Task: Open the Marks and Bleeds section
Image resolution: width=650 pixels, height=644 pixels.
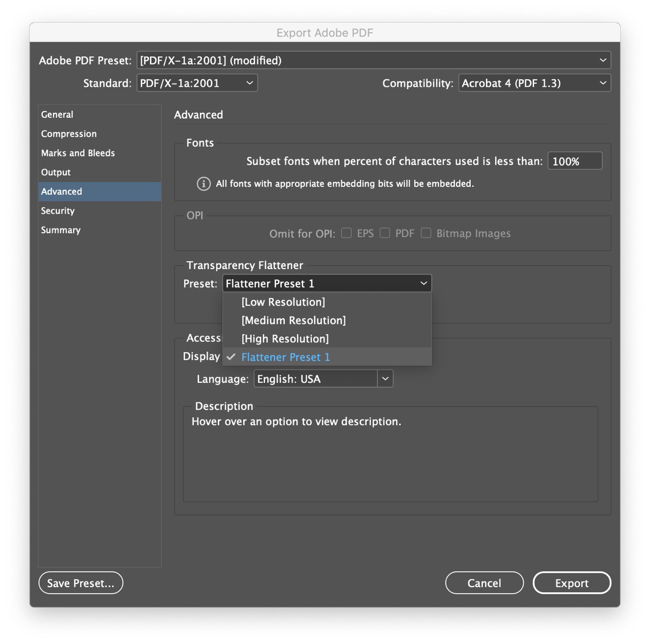Action: pyautogui.click(x=100, y=153)
